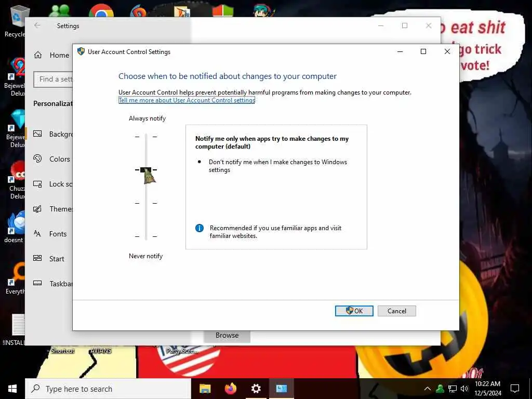The height and width of the screenshot is (399, 532).
Task: Open Taskbar page in Settings sidebar
Action: pos(52,284)
